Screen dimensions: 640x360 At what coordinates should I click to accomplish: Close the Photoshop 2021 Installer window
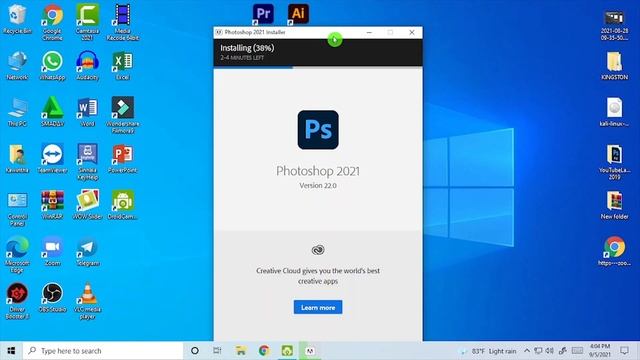click(411, 32)
